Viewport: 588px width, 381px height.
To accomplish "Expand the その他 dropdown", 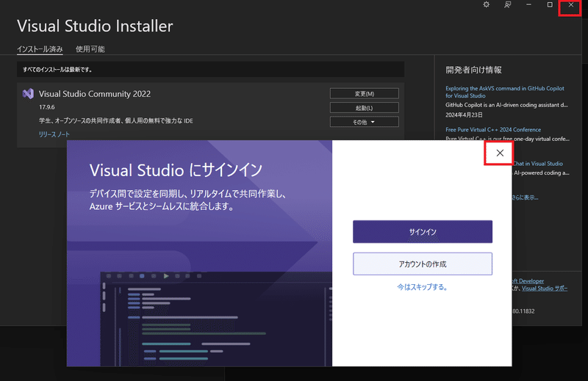I will click(364, 122).
